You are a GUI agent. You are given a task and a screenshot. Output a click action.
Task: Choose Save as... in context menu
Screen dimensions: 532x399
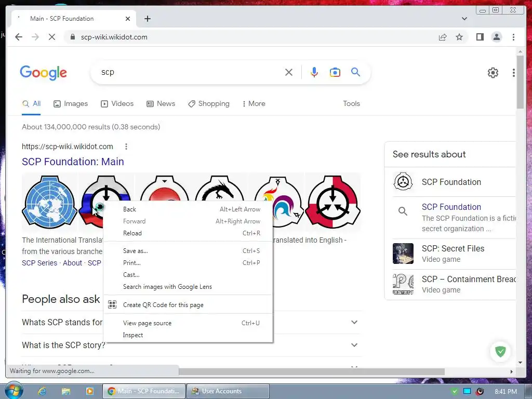pyautogui.click(x=188, y=251)
